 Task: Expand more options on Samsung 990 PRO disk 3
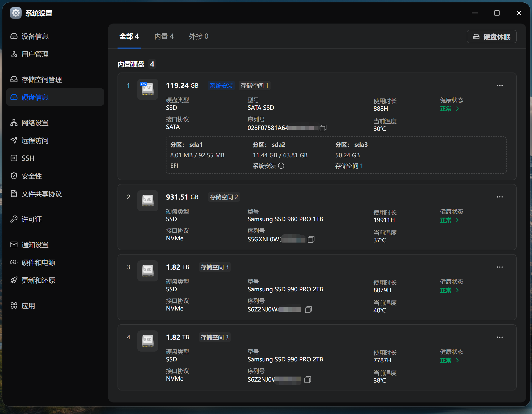pos(500,267)
